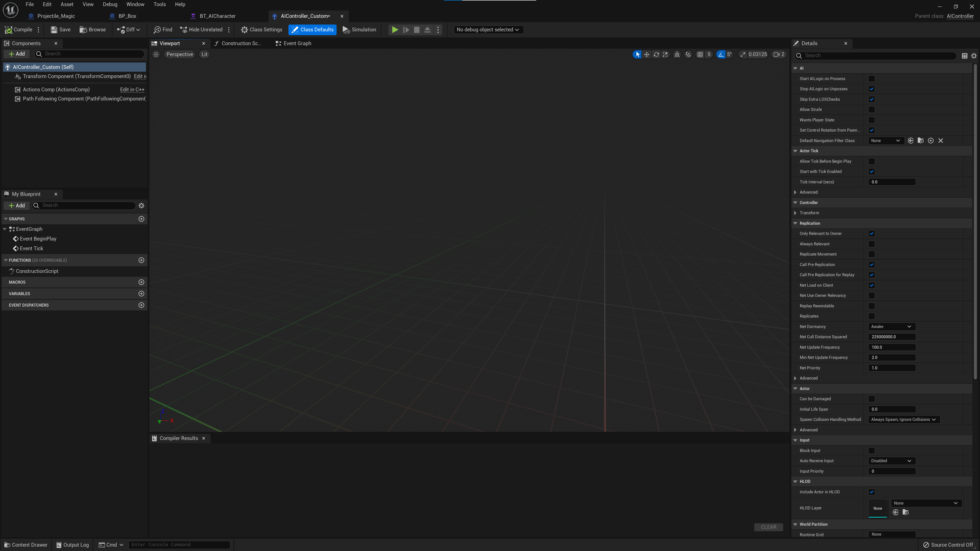Uncheck Include Actor in HLOD
980x551 pixels.
[872, 492]
